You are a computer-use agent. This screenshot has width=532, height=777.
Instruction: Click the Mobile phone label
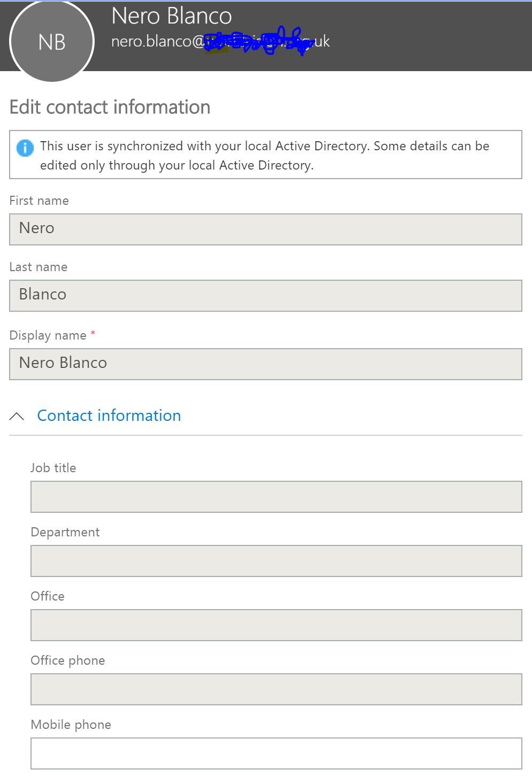71,725
